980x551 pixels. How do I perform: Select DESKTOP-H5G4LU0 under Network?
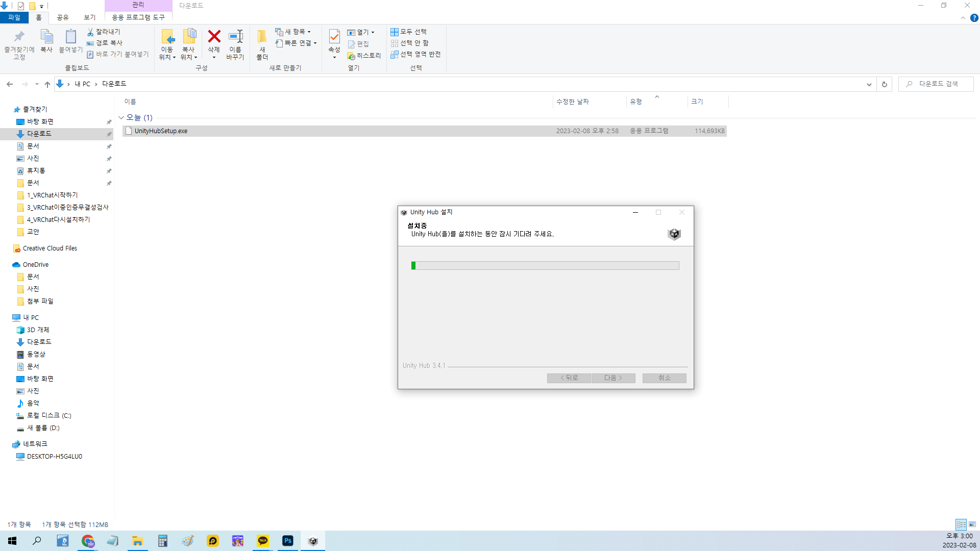point(54,457)
